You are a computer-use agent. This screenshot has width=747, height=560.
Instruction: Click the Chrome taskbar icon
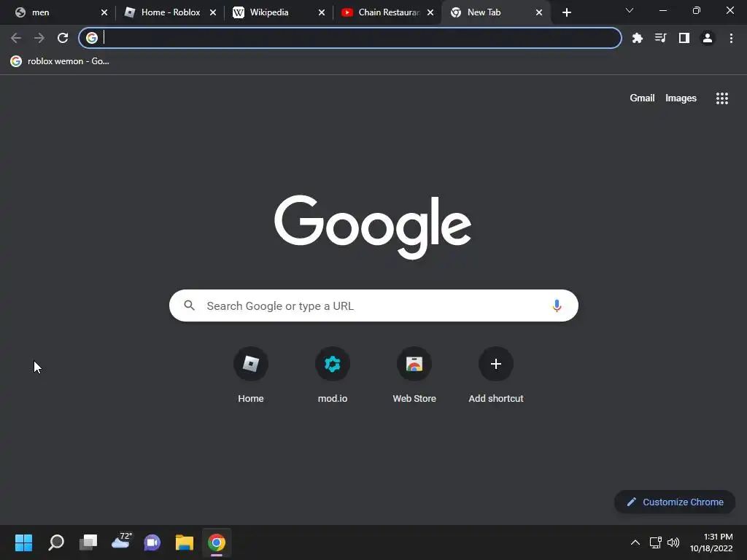coord(216,542)
